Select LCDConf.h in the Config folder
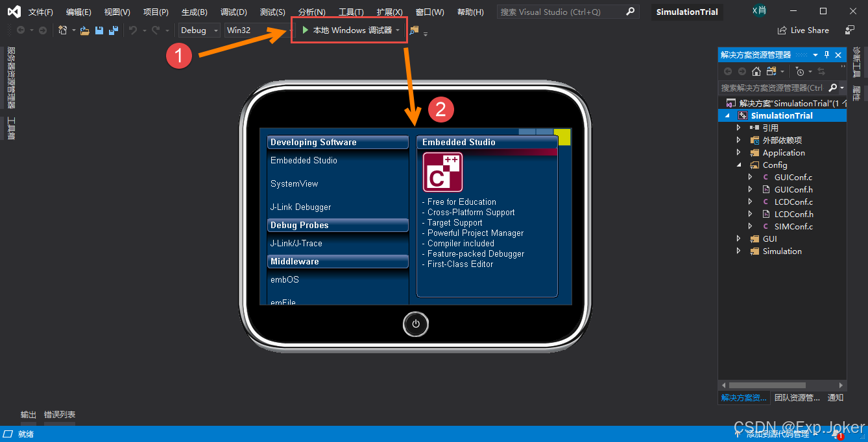The width and height of the screenshot is (868, 442). (793, 215)
